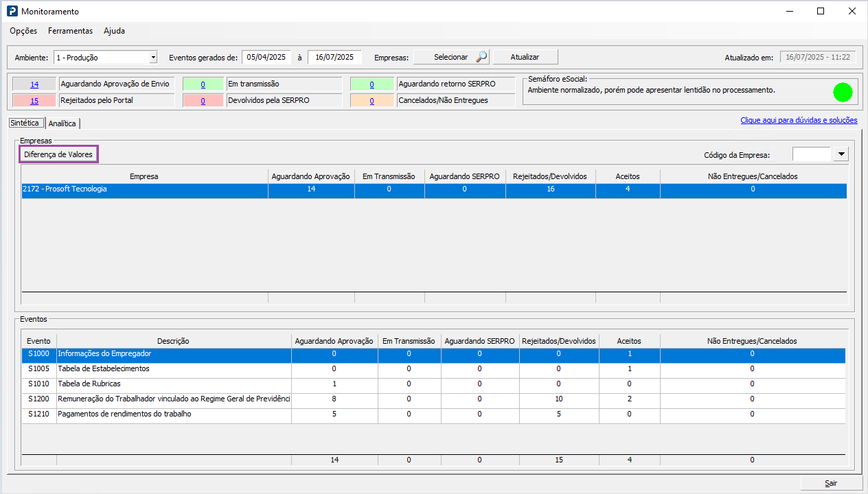Viewport: 868px width, 494px height.
Task: Click the green eSocial semaphore indicator
Action: [x=842, y=92]
